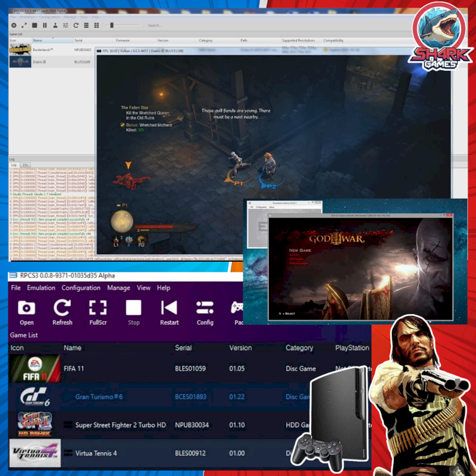
Task: Sort by Version column in purple RPCS3 list
Action: [240, 348]
